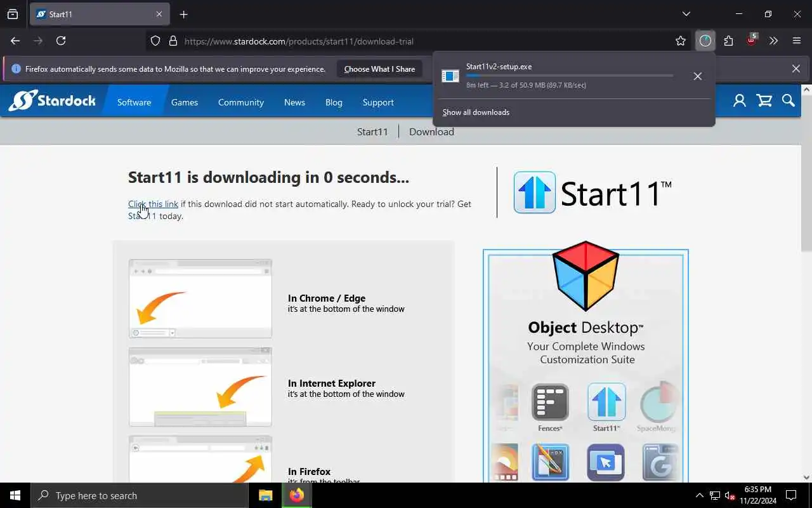Viewport: 812px width, 508px height.
Task: Open the Windows Start menu
Action: (x=15, y=495)
